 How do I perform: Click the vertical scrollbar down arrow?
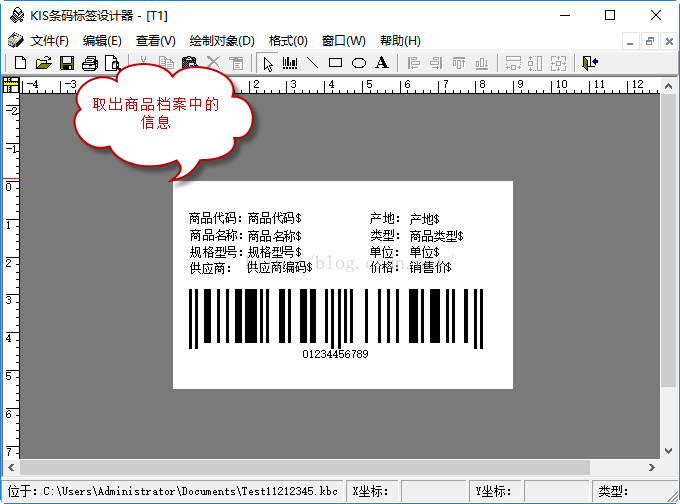pos(668,451)
